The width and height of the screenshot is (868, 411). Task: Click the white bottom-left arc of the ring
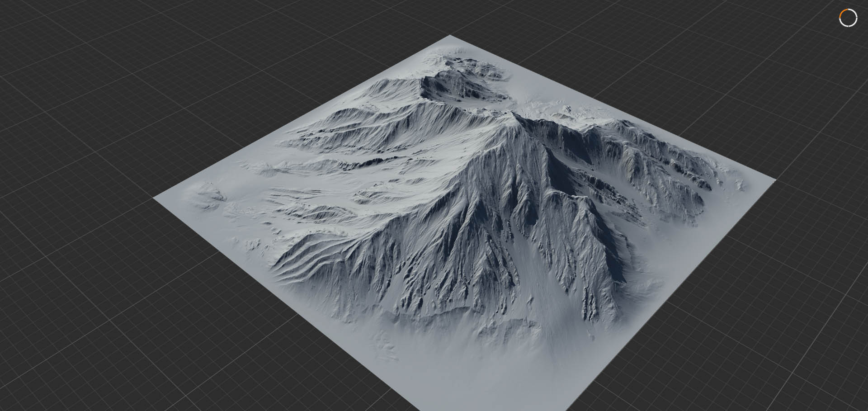tap(842, 24)
